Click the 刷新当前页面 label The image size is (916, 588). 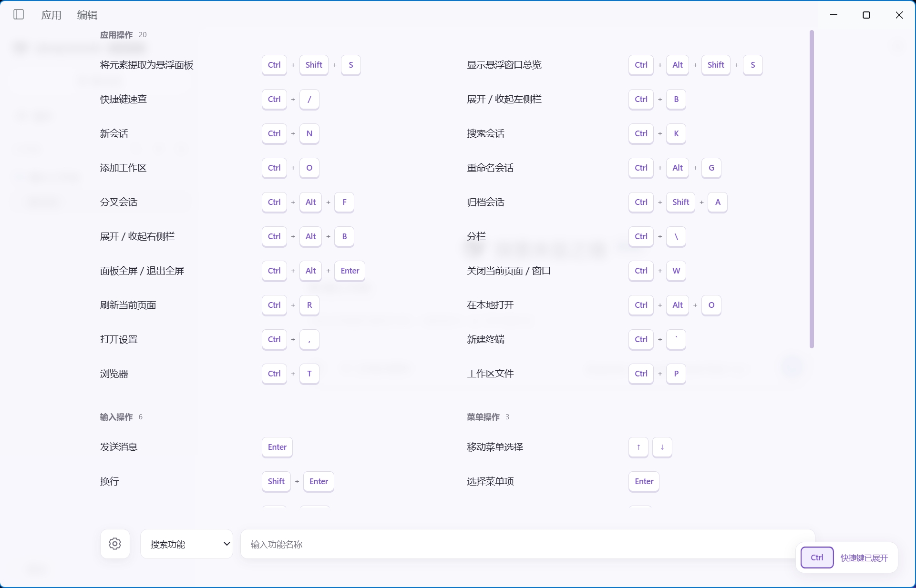tap(128, 305)
